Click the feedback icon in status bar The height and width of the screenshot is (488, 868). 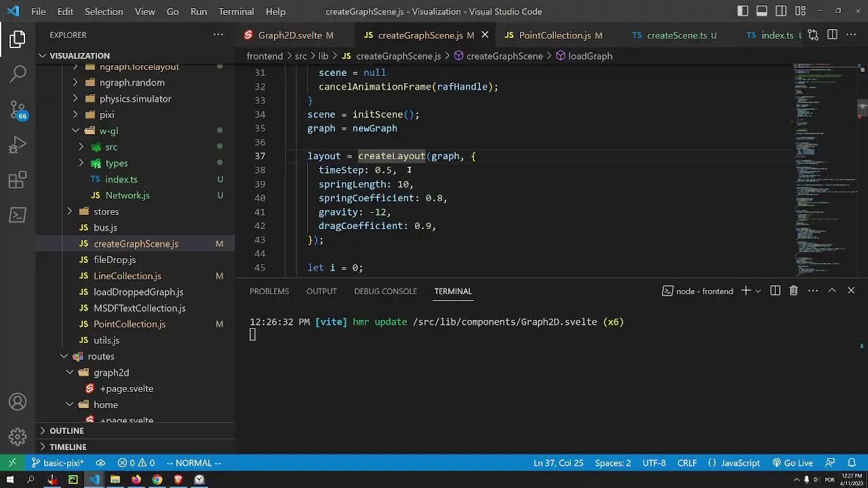[830, 463]
